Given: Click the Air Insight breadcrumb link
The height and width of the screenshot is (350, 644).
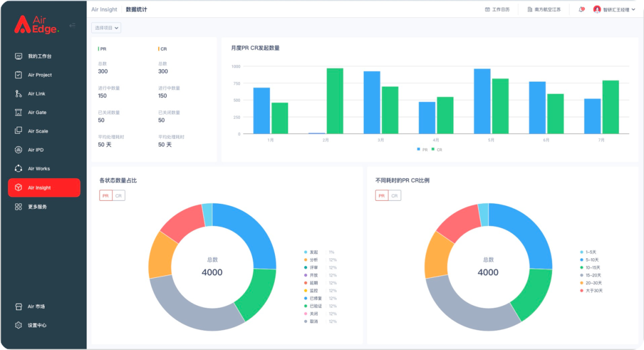Looking at the screenshot, I should 104,10.
